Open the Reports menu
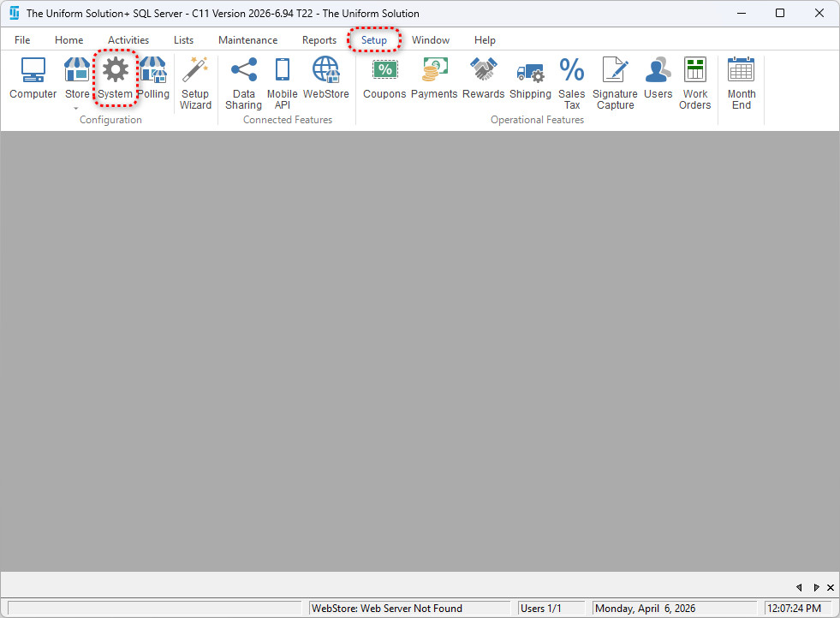840x618 pixels. [319, 40]
